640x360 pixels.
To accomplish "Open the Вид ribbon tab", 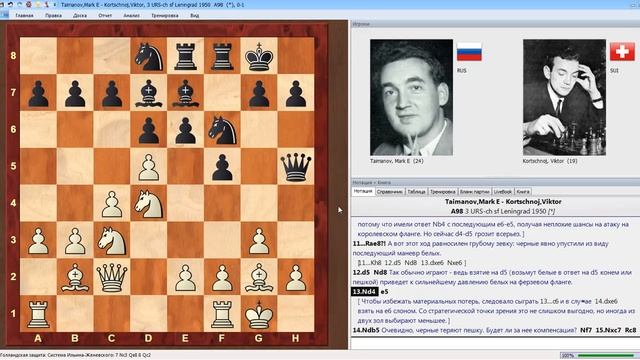I will pos(195,16).
